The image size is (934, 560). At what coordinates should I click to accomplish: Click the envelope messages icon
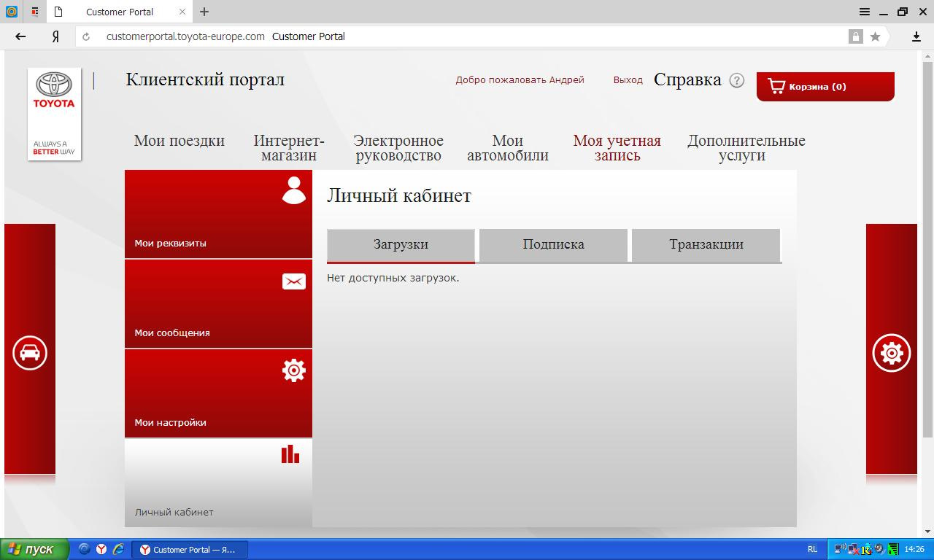tap(294, 281)
